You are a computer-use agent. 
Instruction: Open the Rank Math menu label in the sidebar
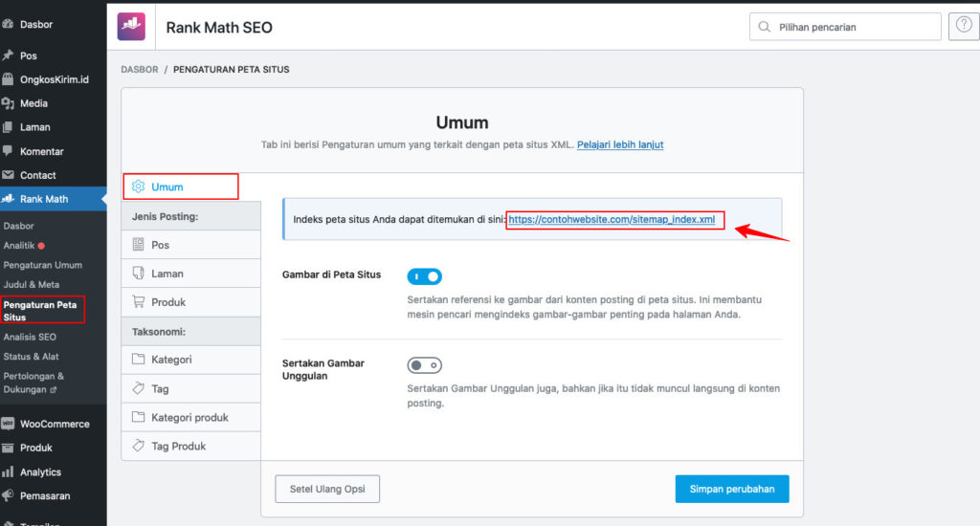44,199
